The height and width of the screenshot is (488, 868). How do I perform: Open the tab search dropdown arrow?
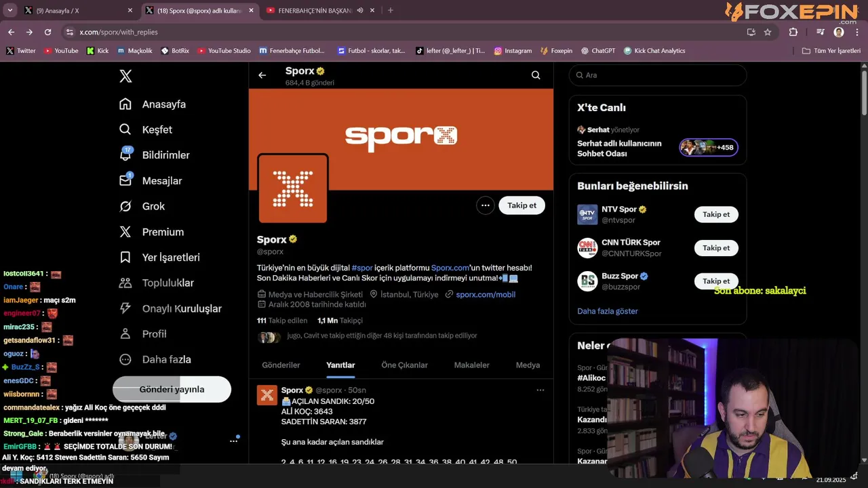coord(9,10)
